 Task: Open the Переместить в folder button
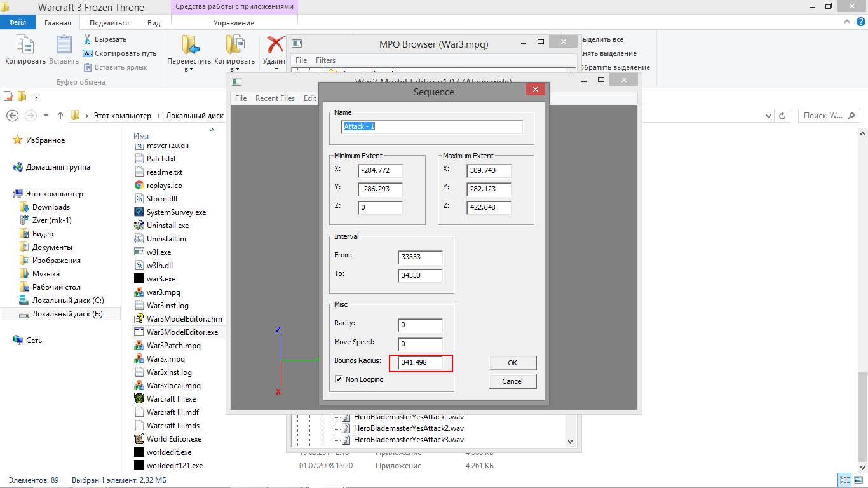(x=189, y=53)
